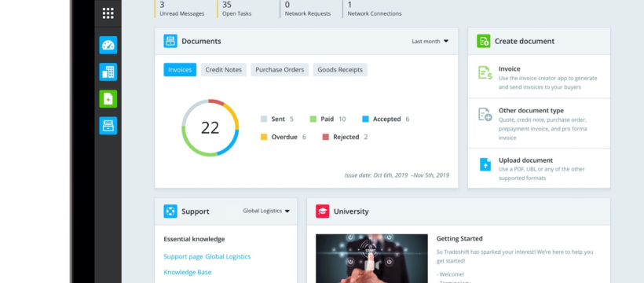Select the Invoices tab

[180, 69]
